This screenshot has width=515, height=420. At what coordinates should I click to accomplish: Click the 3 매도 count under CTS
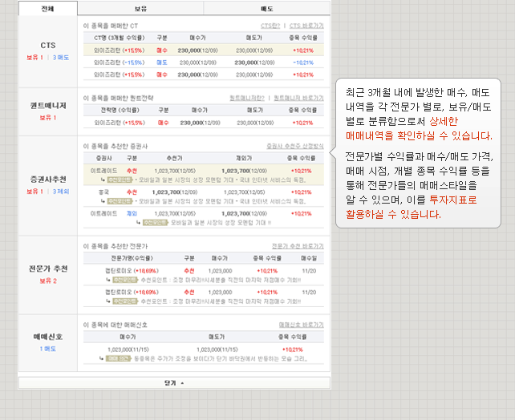tap(61, 58)
